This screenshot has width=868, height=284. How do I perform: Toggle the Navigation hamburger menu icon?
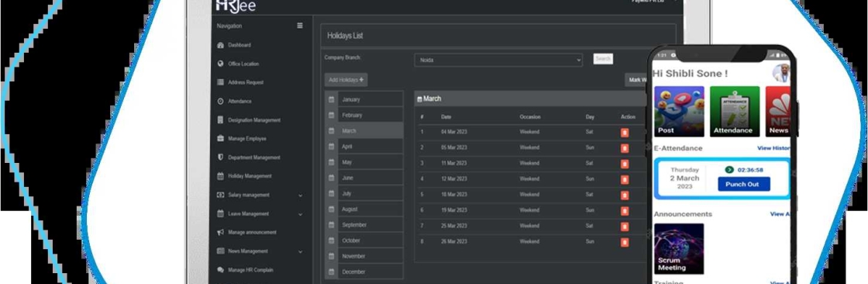coord(300,26)
